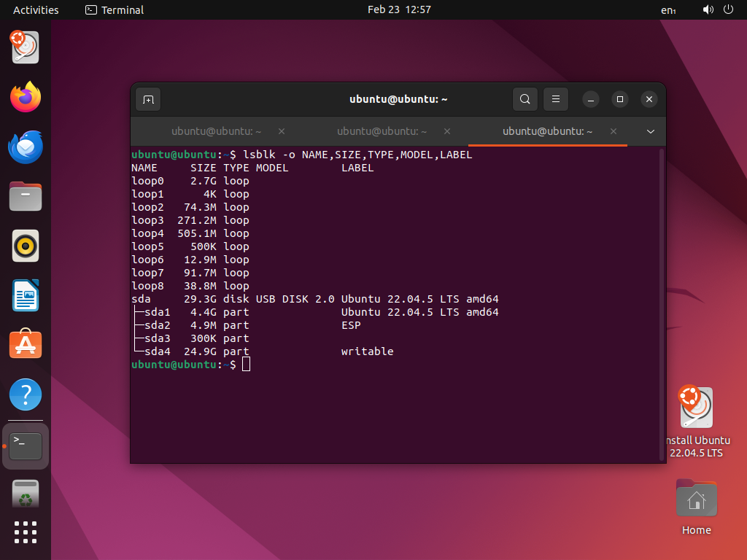
Task: Launch Firefox from the dock
Action: pyautogui.click(x=25, y=97)
